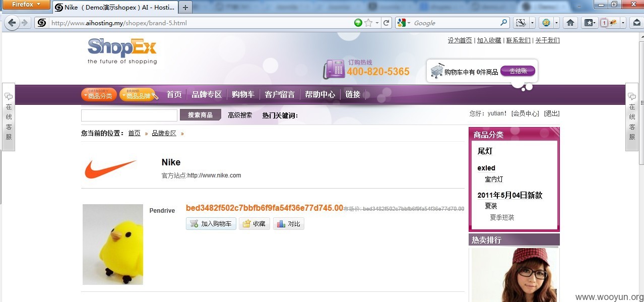Screen dimensions: 644x302
Task: Open 帮助中心 in the purple nav bar
Action: click(x=320, y=94)
